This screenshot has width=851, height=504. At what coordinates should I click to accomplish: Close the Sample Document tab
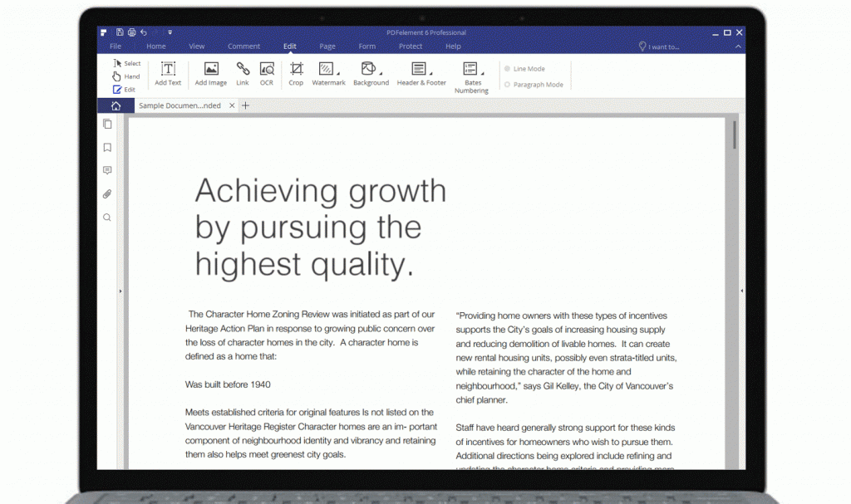(x=232, y=105)
